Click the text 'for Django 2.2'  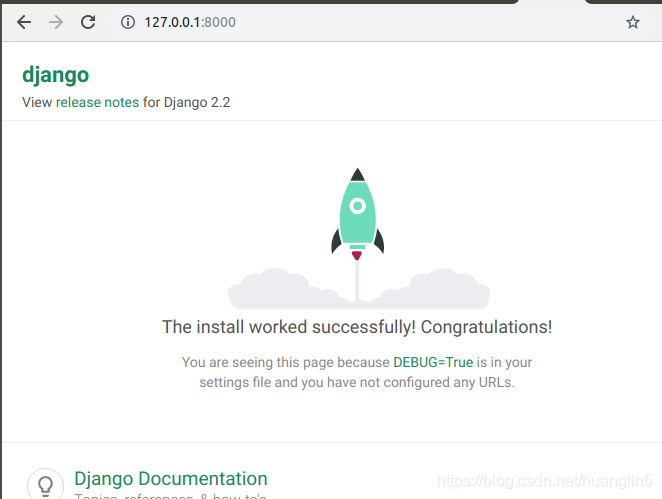(x=187, y=102)
